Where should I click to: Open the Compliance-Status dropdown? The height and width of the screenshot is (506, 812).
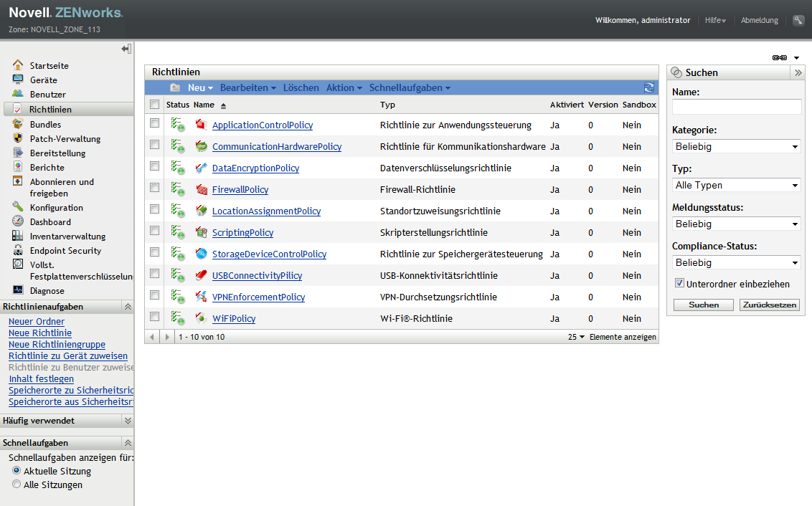pyautogui.click(x=737, y=262)
